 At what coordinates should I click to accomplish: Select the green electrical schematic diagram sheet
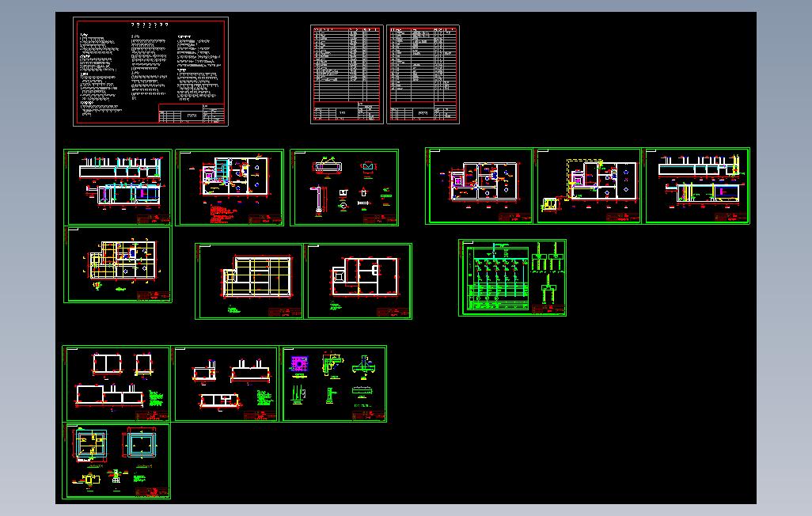coord(512,278)
